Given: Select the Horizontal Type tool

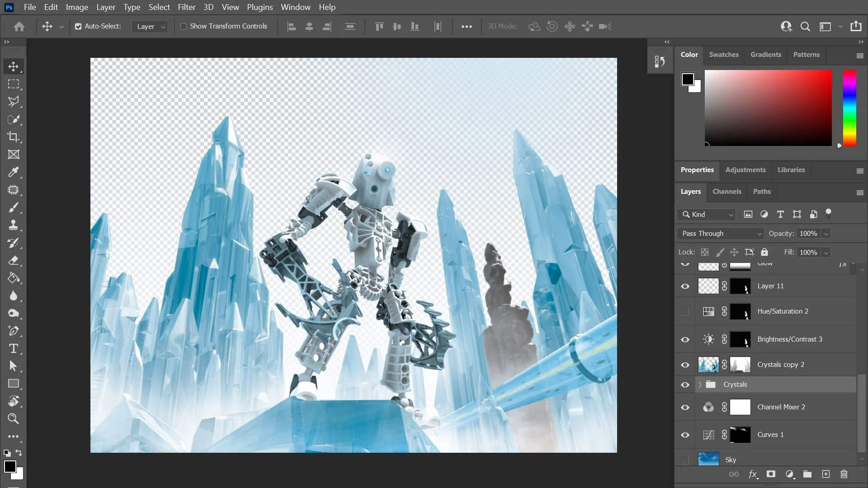Looking at the screenshot, I should 13,348.
